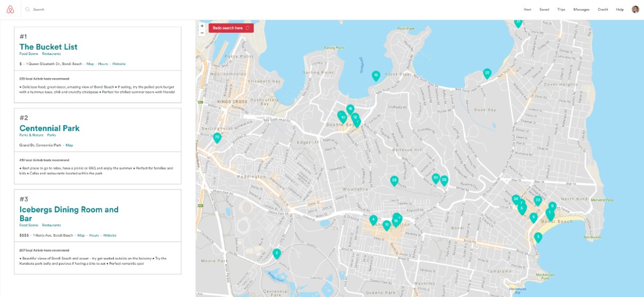Select map pin number 29
Screen dimensions: 644x297
pos(444,181)
